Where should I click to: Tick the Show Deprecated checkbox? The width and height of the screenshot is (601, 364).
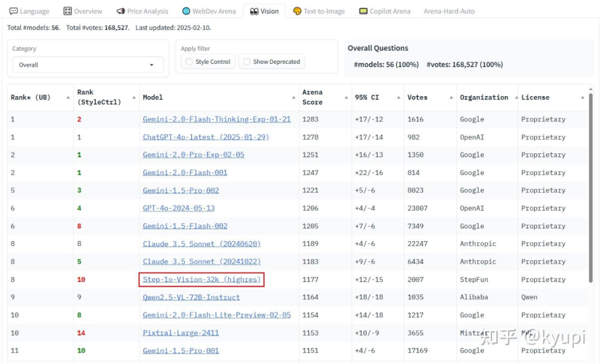coord(247,62)
